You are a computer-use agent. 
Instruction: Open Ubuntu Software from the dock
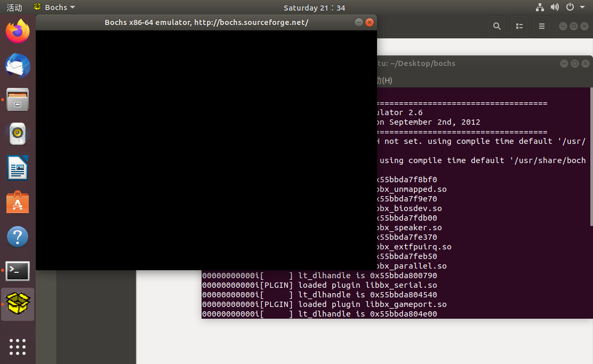coord(18,202)
